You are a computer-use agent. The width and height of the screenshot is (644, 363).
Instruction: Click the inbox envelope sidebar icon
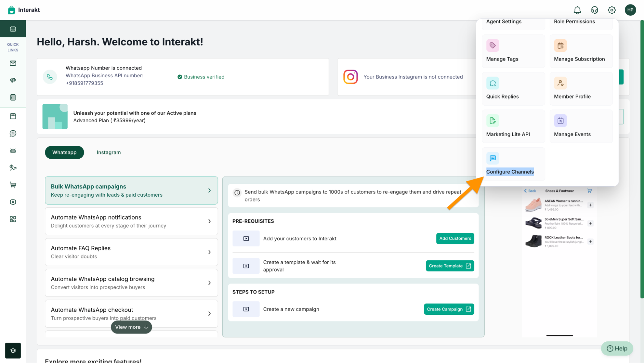pyautogui.click(x=13, y=63)
